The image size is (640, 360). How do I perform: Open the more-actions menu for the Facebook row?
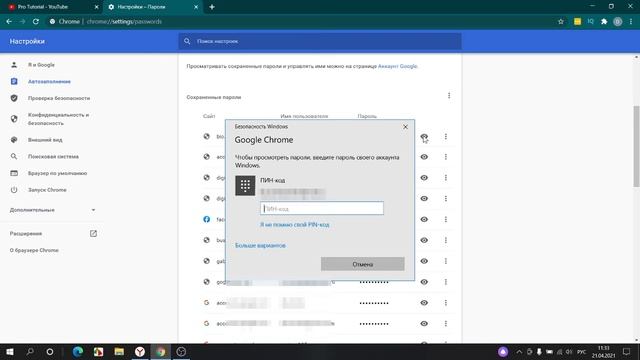pos(446,219)
